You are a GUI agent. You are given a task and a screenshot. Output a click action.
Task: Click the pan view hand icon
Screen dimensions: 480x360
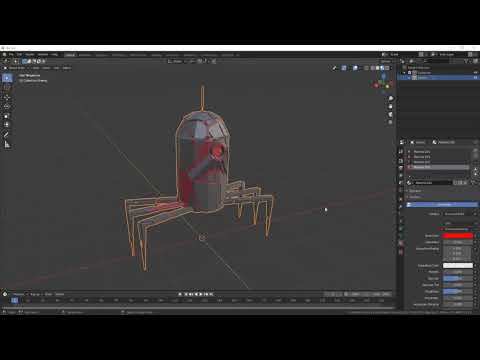tap(391, 107)
